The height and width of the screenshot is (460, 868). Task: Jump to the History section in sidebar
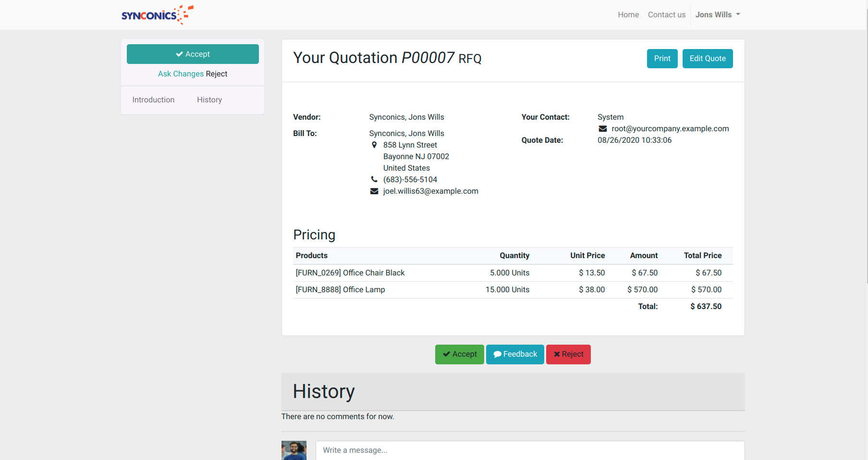pos(209,100)
